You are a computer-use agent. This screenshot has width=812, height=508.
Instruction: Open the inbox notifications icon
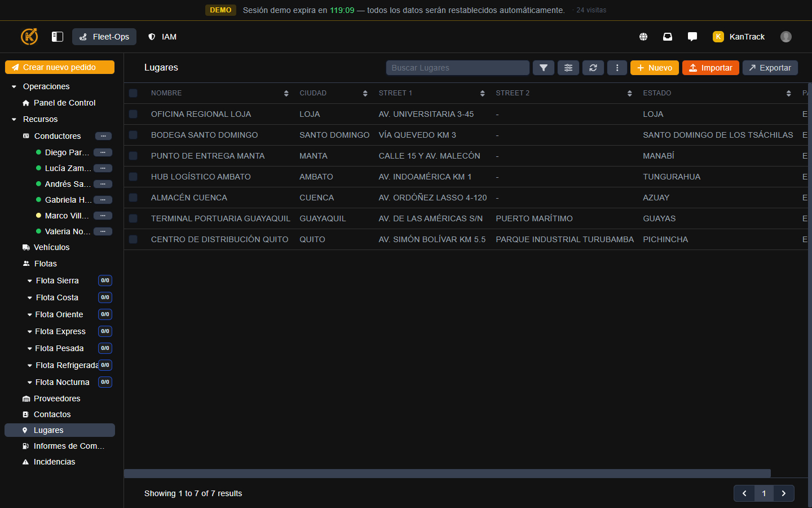(x=668, y=37)
